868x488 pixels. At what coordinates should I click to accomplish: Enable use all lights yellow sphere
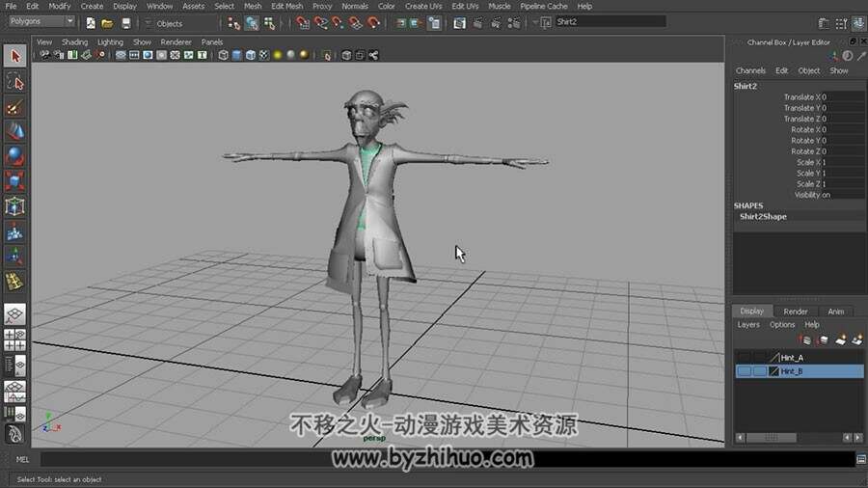pos(278,55)
